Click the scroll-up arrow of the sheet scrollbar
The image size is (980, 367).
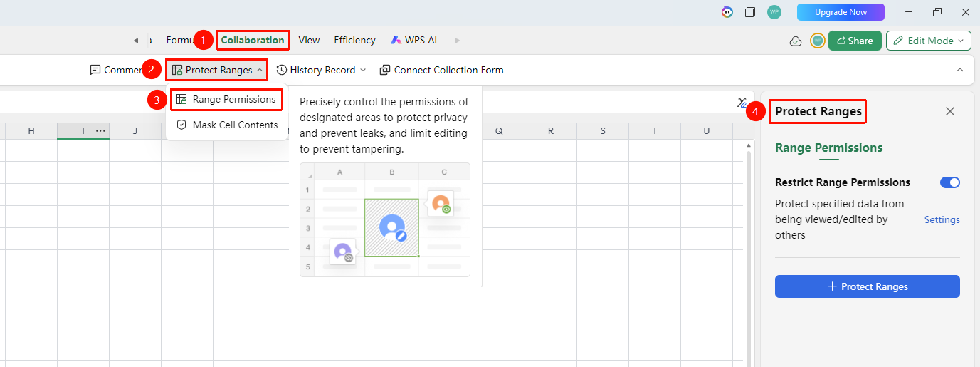pyautogui.click(x=749, y=145)
